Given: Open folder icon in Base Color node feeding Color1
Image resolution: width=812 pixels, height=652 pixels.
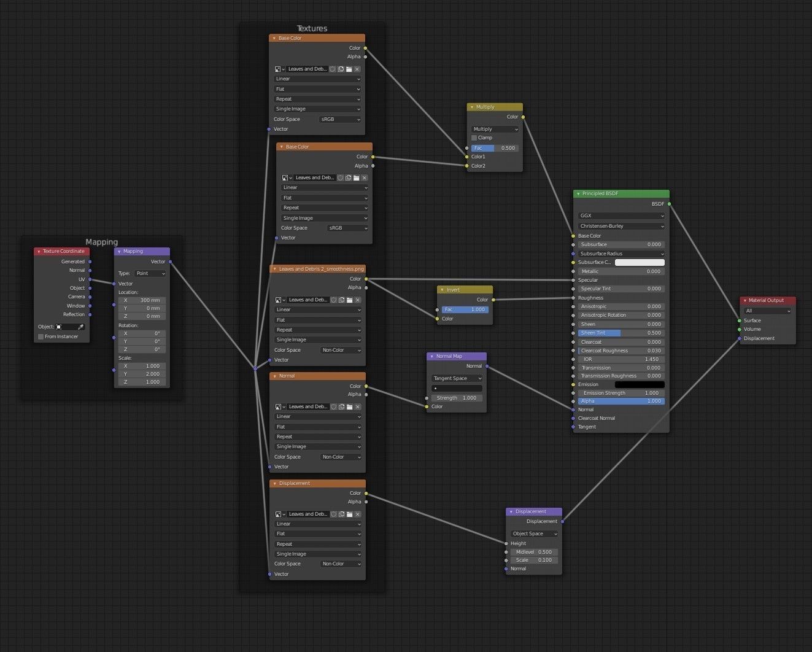Looking at the screenshot, I should coord(349,69).
